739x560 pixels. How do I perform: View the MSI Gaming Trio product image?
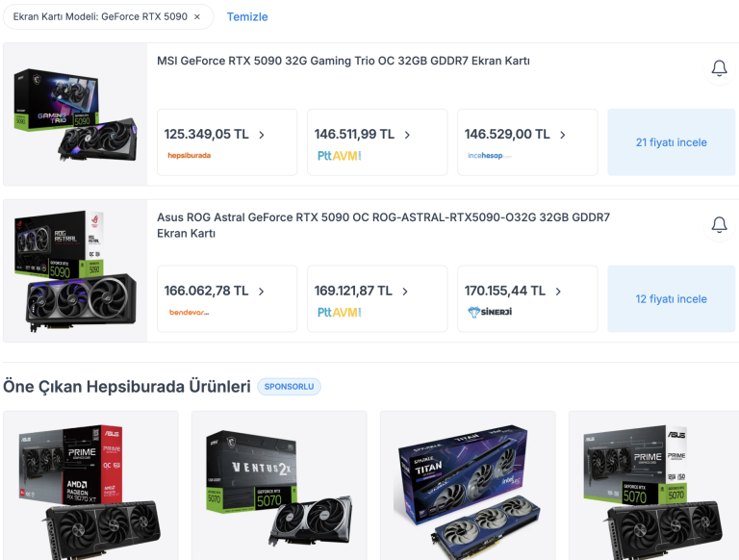pyautogui.click(x=75, y=115)
